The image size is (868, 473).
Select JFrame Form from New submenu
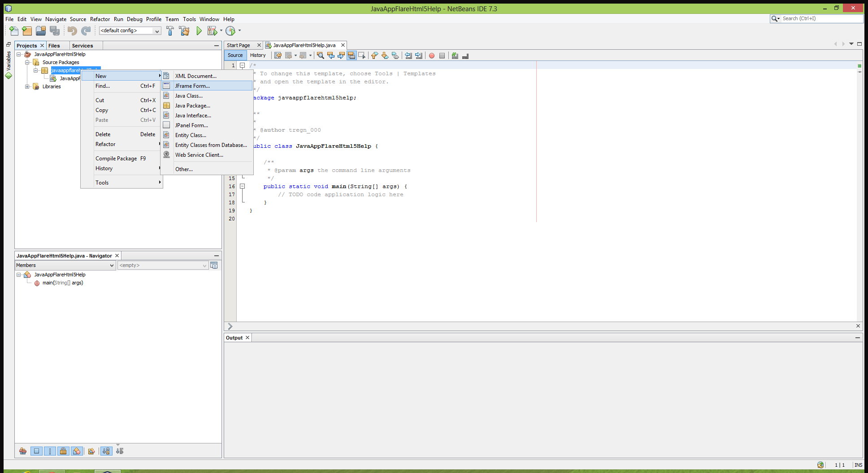coord(207,86)
